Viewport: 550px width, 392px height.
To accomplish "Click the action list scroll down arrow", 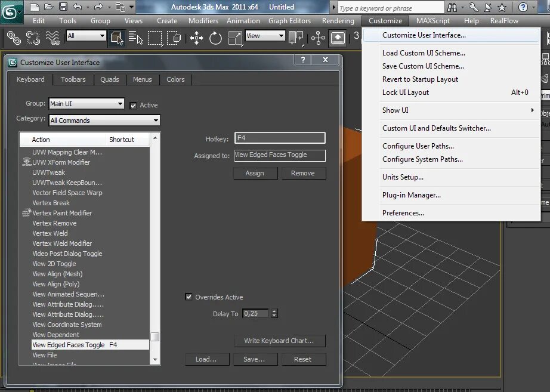I will pos(155,360).
